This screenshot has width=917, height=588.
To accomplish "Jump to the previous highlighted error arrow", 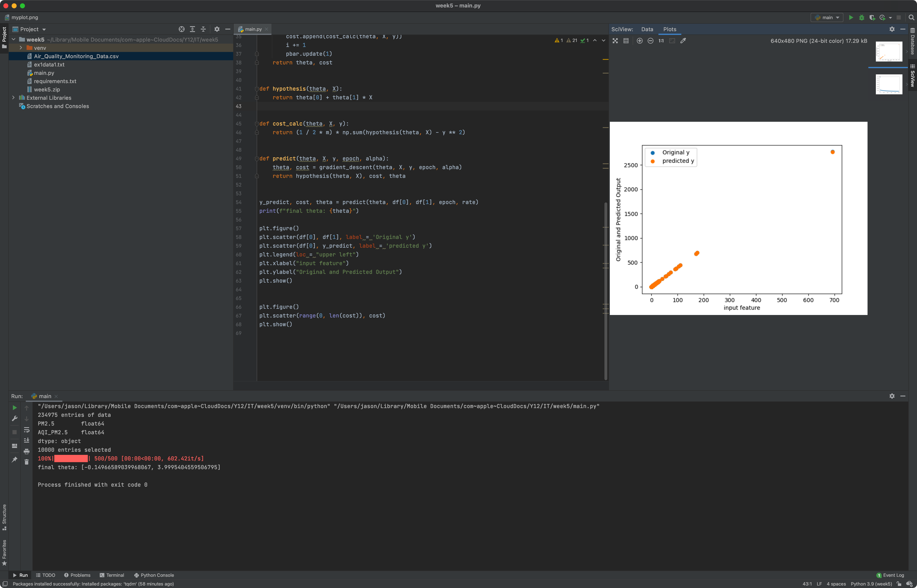I will [595, 41].
